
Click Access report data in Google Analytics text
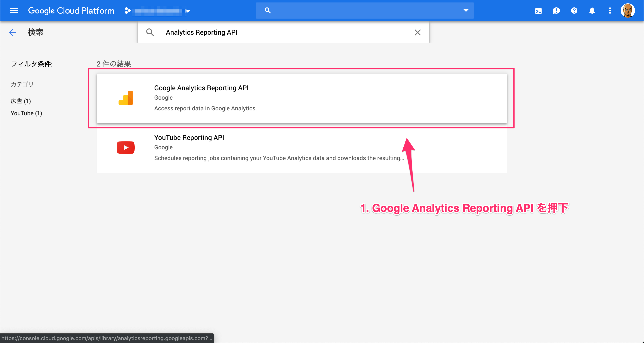pos(205,108)
